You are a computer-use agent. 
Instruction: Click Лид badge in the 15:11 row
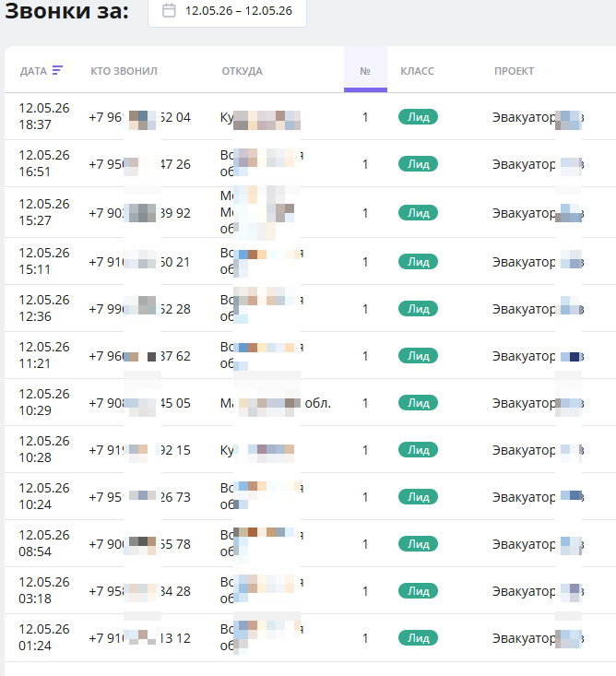(418, 262)
